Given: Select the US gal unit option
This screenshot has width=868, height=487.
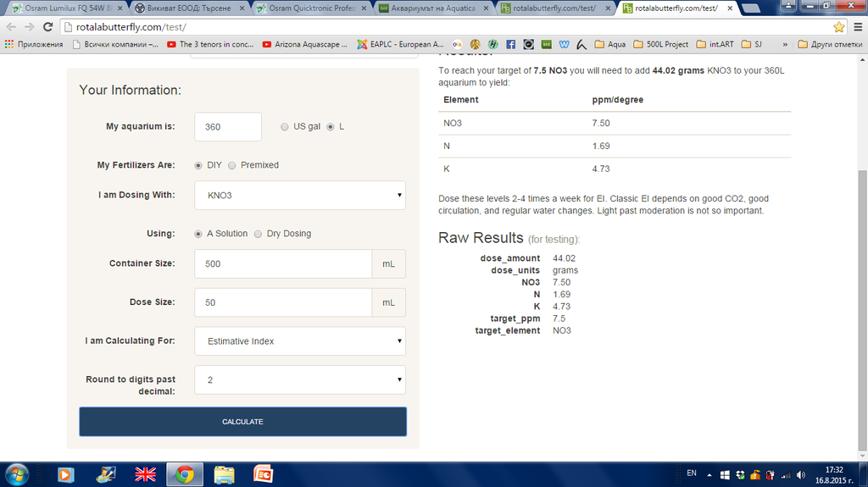Looking at the screenshot, I should click(x=285, y=127).
